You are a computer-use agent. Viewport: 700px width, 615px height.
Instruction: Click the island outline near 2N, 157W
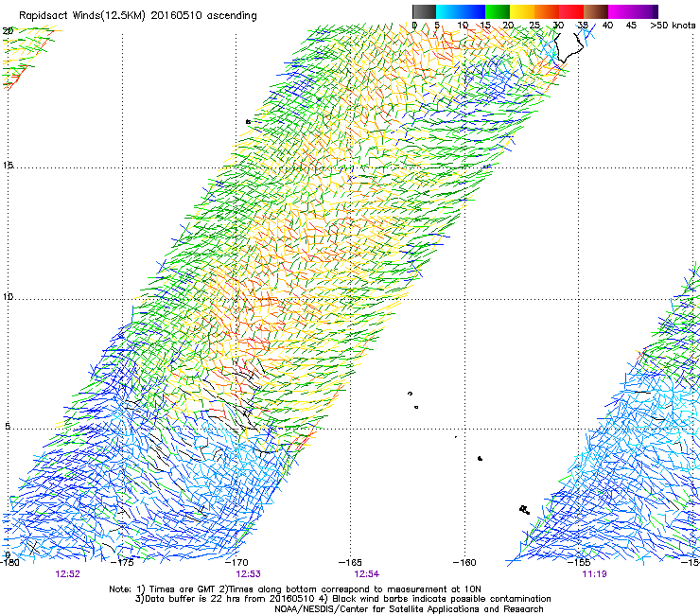525,510
